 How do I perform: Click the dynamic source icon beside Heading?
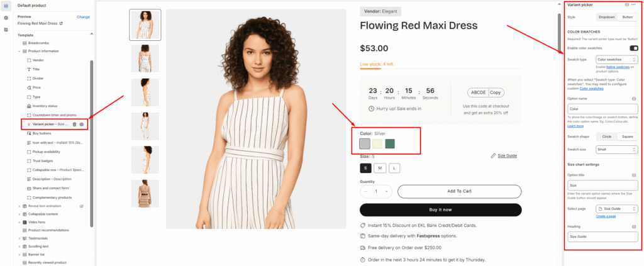click(634, 226)
